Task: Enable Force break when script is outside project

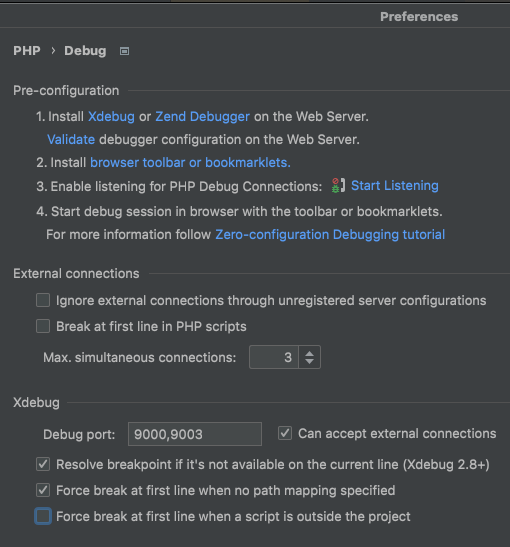Action: tap(43, 516)
